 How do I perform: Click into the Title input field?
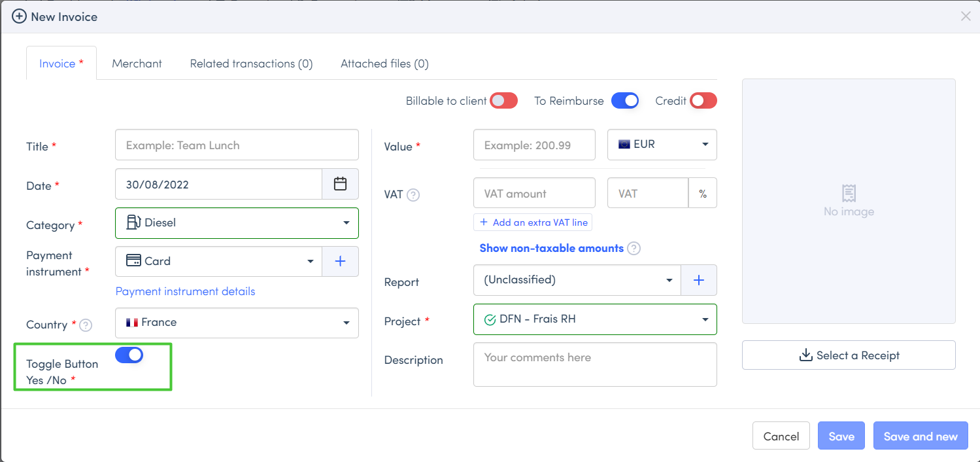pos(237,145)
